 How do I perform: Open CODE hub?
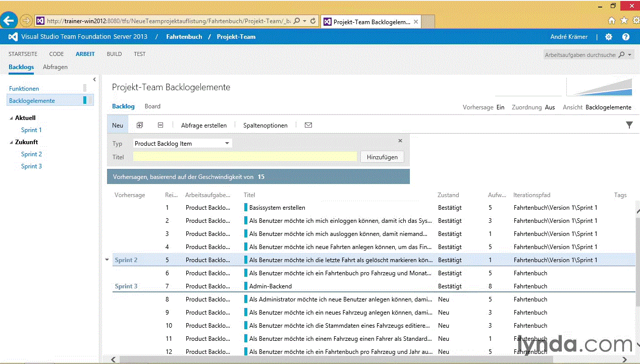coord(57,54)
